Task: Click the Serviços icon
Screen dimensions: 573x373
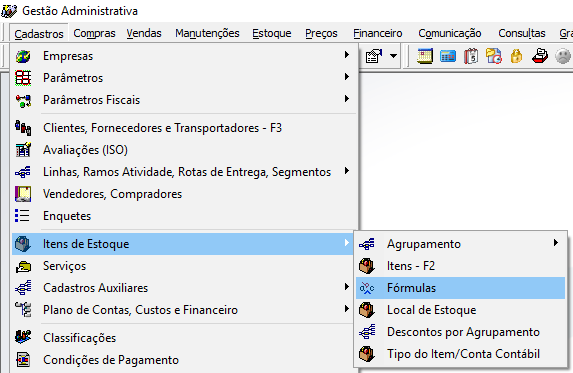Action: pos(23,267)
